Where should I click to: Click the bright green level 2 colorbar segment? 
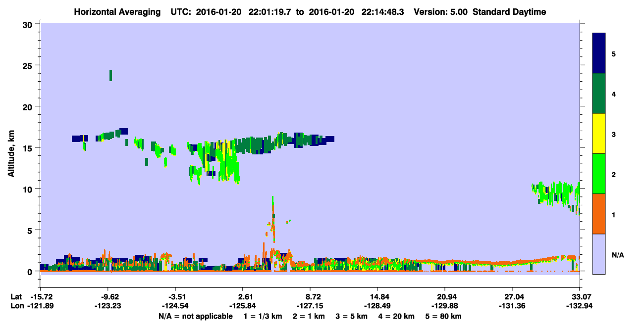[x=599, y=174]
